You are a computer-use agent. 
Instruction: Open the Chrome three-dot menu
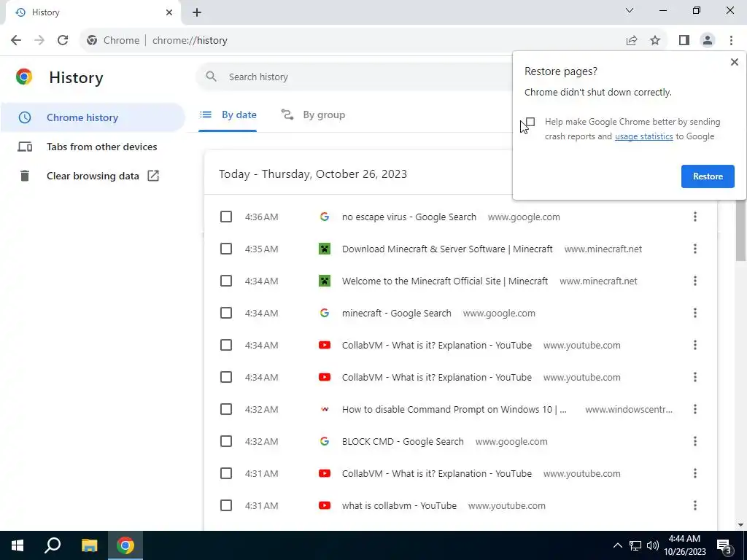tap(731, 41)
